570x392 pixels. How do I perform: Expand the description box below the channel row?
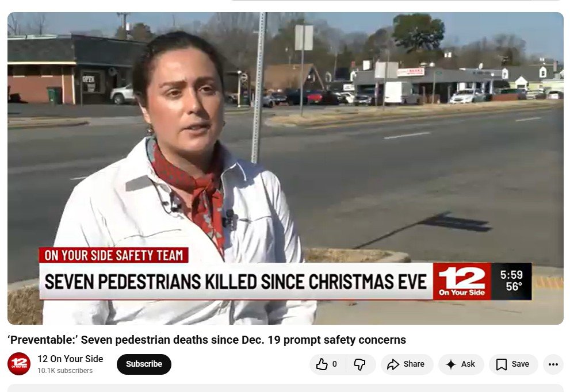click(285, 388)
